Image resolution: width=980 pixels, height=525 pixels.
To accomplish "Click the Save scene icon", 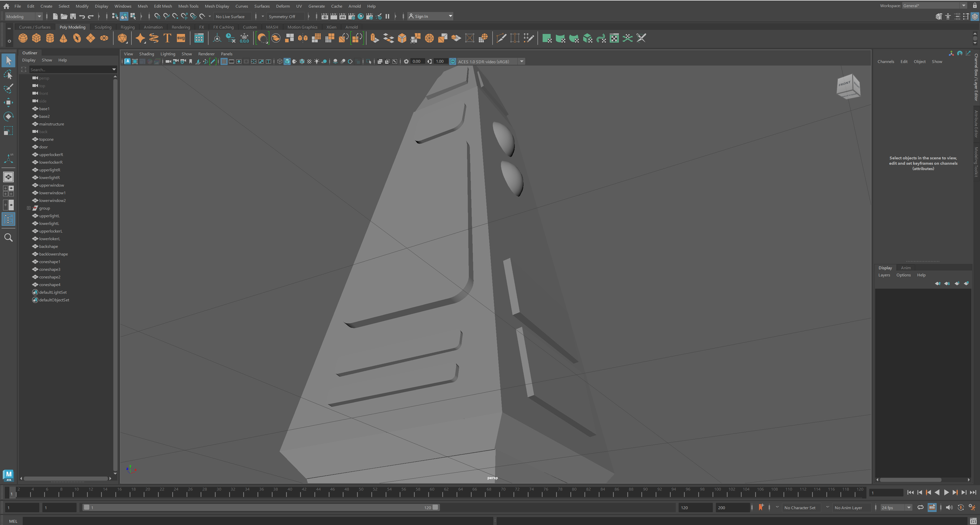I will pos(73,16).
